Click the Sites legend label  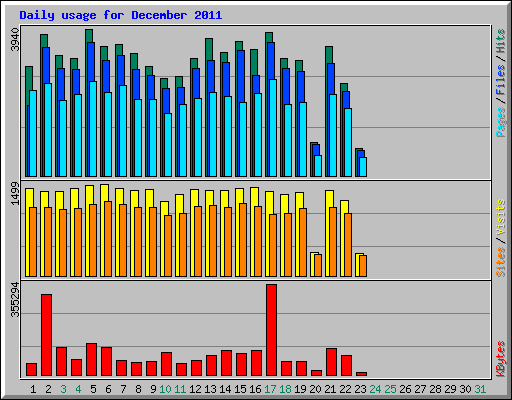[x=501, y=262]
